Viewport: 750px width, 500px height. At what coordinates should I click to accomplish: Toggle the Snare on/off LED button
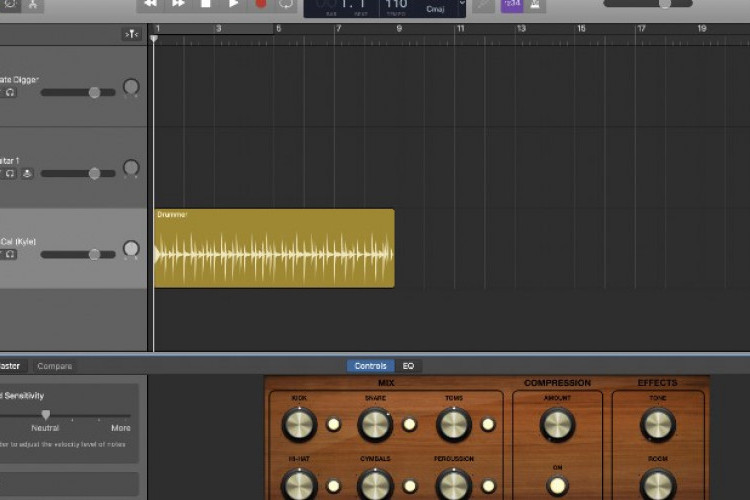(x=409, y=424)
